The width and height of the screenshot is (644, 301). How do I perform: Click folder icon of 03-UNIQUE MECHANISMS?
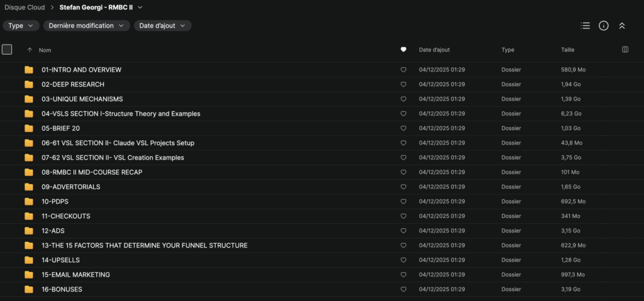point(29,99)
